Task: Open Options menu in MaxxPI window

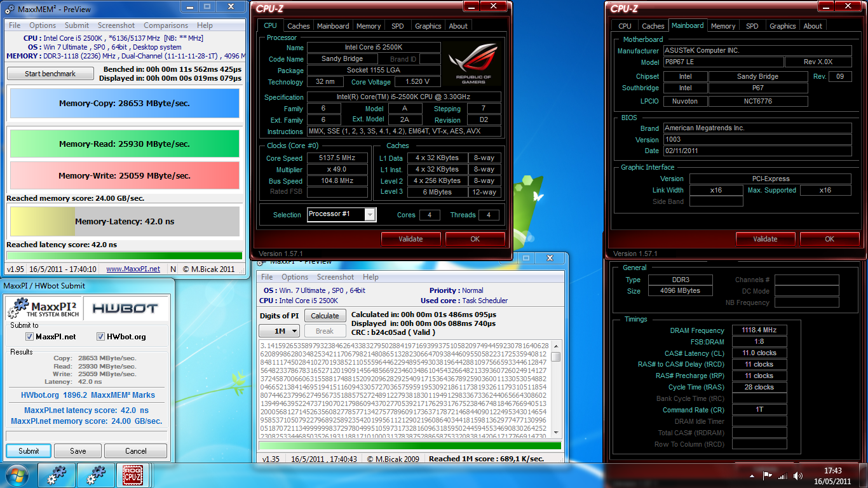Action: [295, 277]
